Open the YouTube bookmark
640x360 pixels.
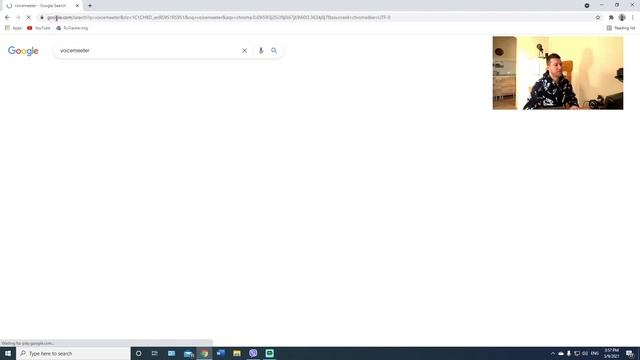point(39,28)
